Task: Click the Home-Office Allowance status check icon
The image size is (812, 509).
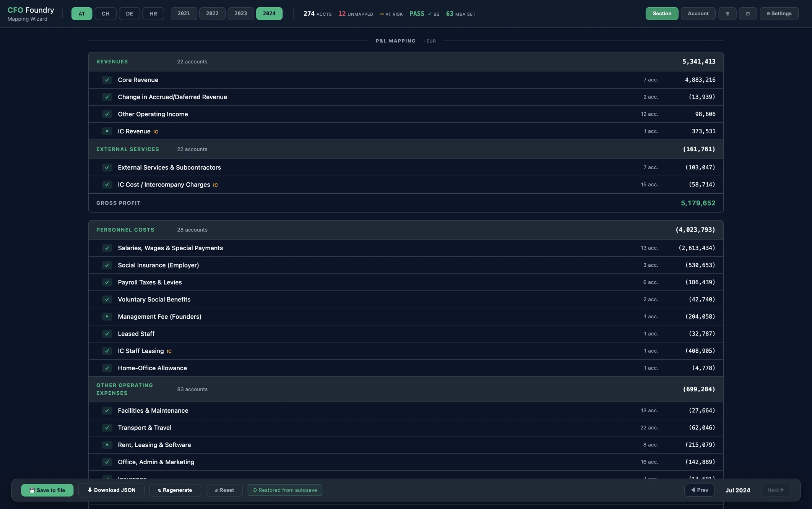Action: [107, 368]
